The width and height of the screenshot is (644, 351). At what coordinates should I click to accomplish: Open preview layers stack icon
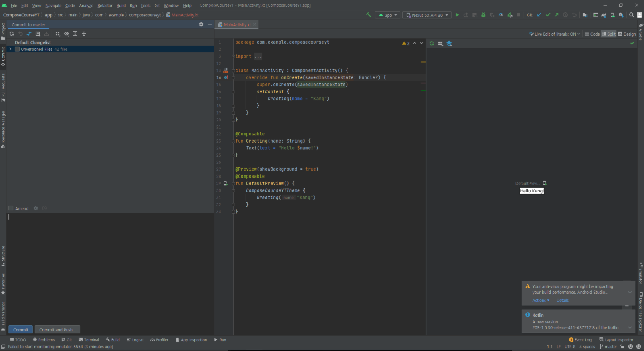tap(449, 43)
